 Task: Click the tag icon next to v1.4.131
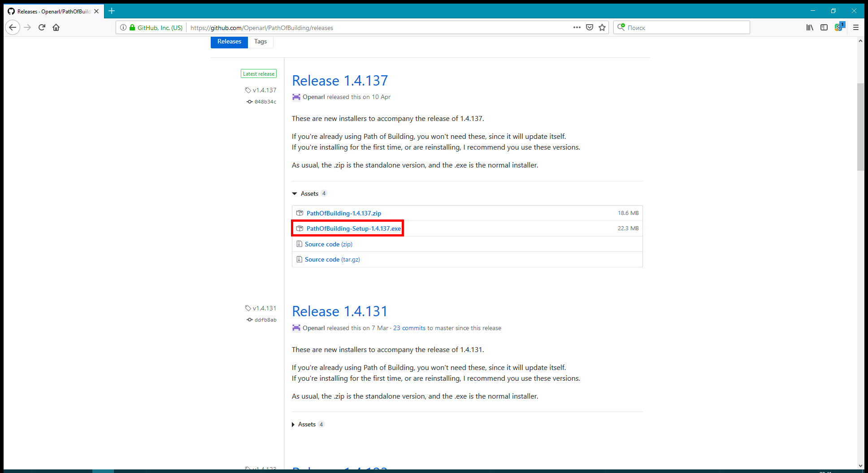point(248,308)
